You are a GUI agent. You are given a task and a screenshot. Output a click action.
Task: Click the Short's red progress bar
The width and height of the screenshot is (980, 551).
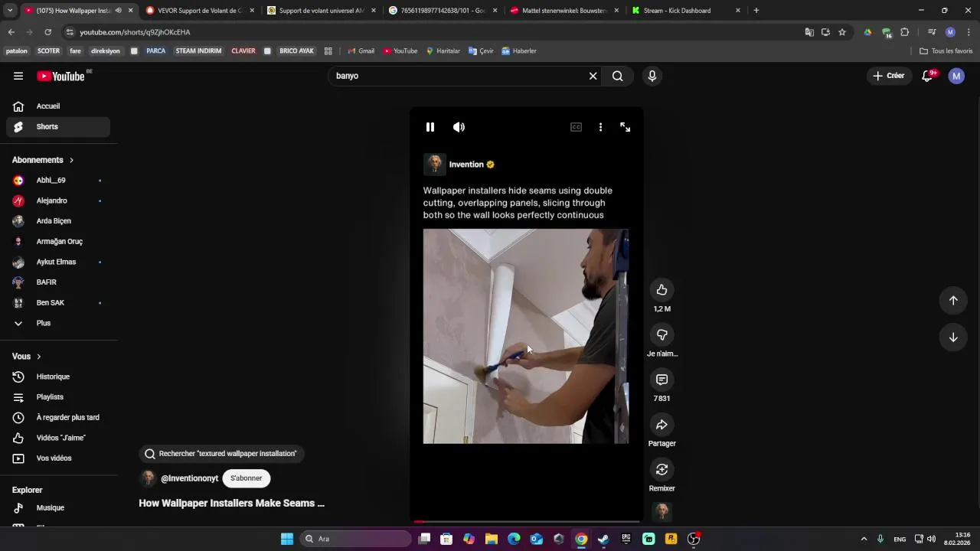pyautogui.click(x=526, y=522)
